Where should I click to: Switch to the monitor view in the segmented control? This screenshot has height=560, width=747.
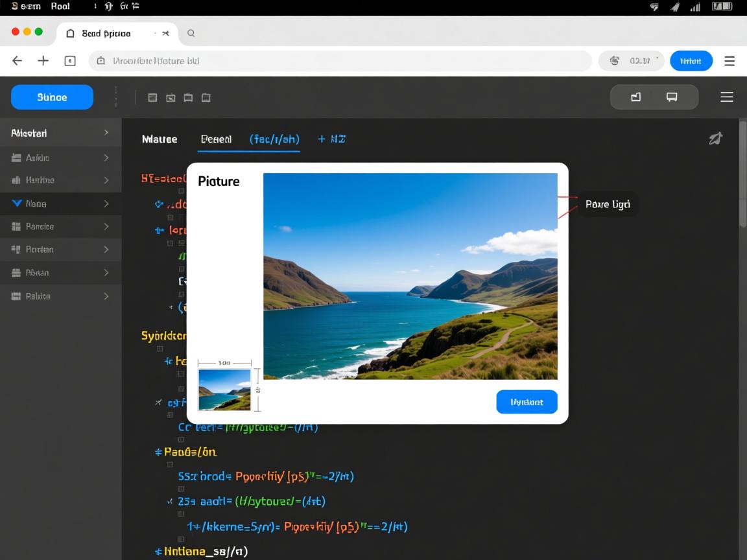point(672,97)
